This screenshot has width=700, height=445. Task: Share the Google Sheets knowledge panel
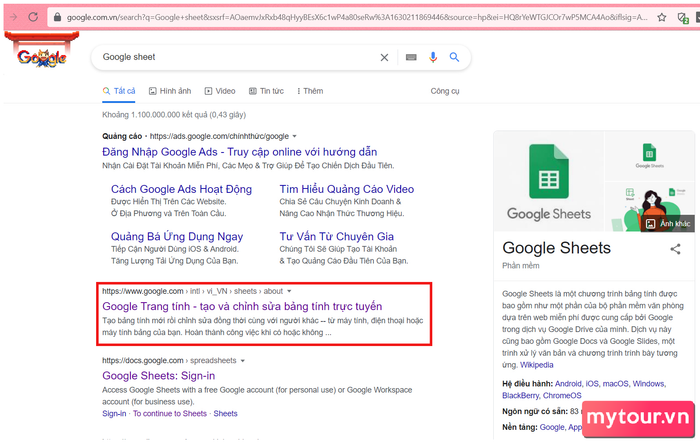pos(675,249)
